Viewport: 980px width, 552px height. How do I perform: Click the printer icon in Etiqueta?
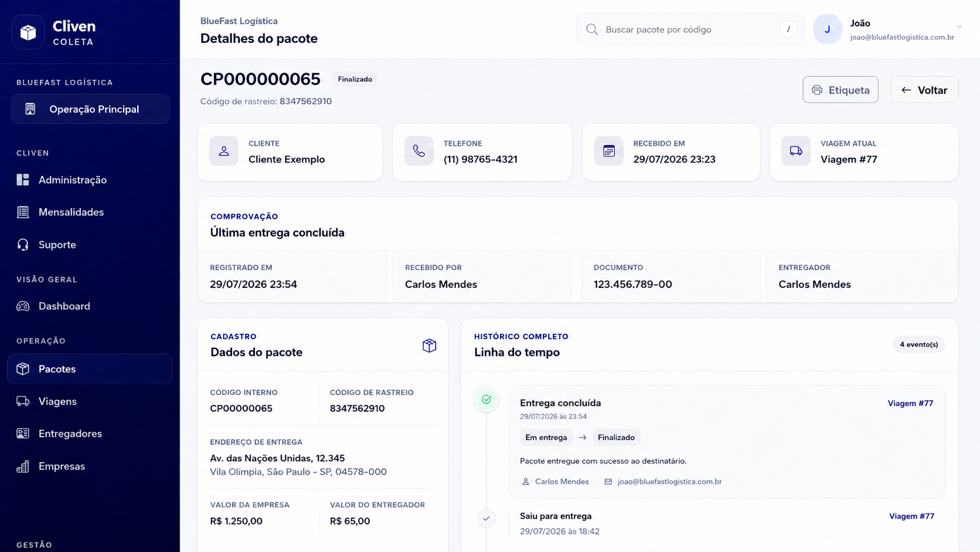tap(817, 90)
